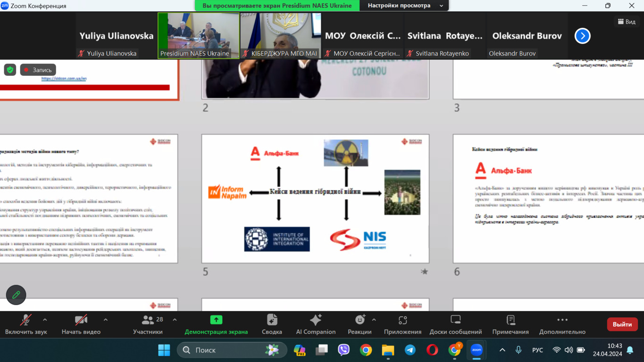This screenshot has height=362, width=644.
Task: Select Svitlana Rotayenko's participant tile
Action: (445, 36)
